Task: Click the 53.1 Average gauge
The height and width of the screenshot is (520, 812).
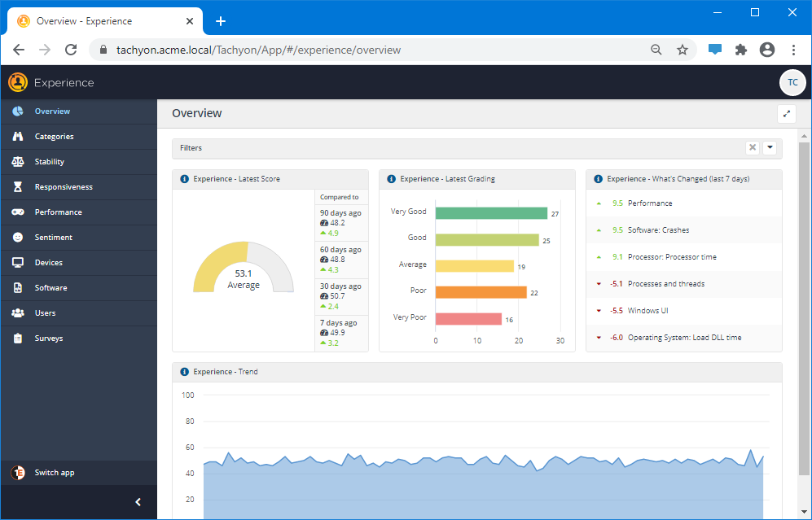Action: tap(244, 267)
